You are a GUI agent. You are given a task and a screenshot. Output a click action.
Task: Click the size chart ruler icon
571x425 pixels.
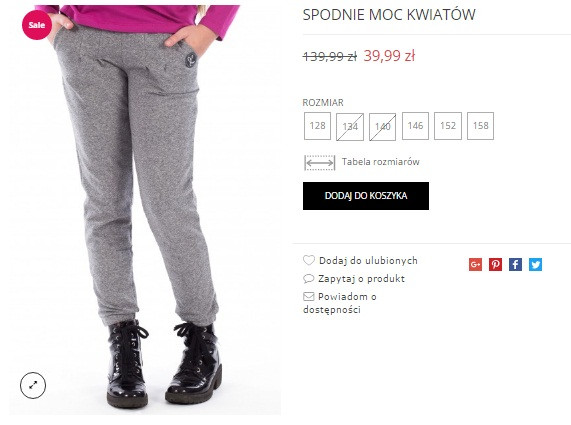(319, 162)
